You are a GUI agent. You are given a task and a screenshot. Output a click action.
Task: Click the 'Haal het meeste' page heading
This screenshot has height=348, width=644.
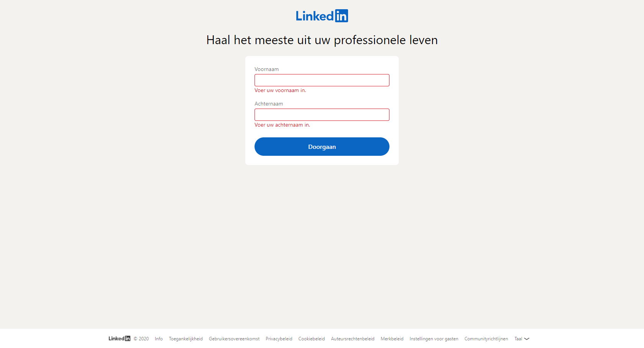click(322, 40)
